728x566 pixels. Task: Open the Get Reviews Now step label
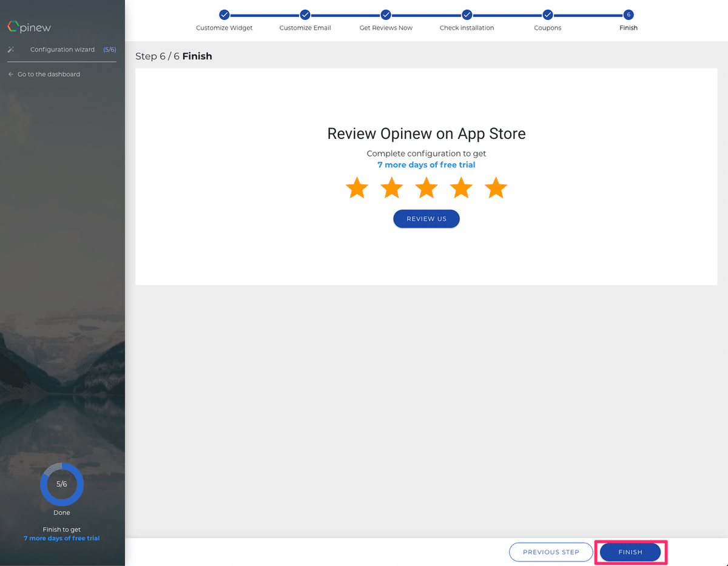[386, 28]
